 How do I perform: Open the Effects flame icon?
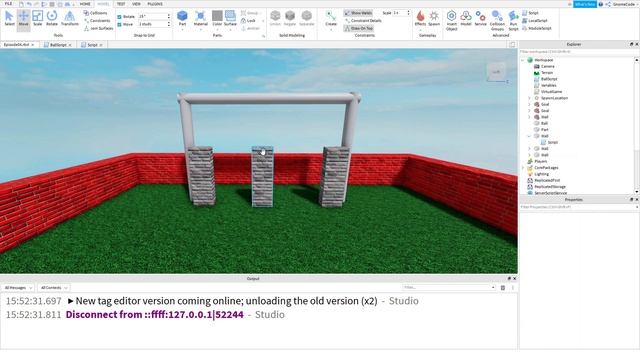click(420, 16)
